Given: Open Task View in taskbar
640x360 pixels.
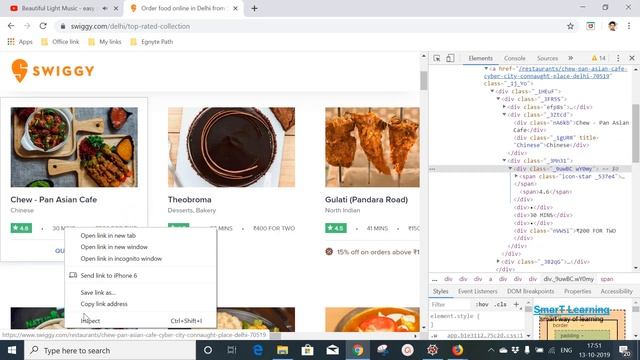Looking at the screenshot, I should (x=231, y=350).
